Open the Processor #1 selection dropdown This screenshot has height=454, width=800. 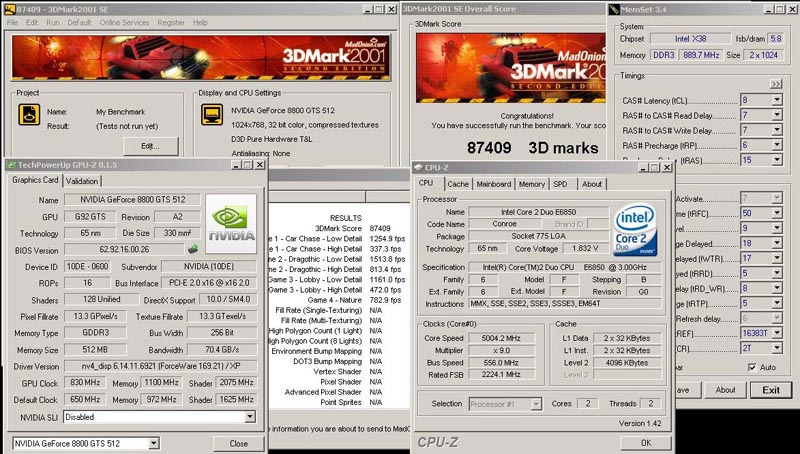pos(536,404)
